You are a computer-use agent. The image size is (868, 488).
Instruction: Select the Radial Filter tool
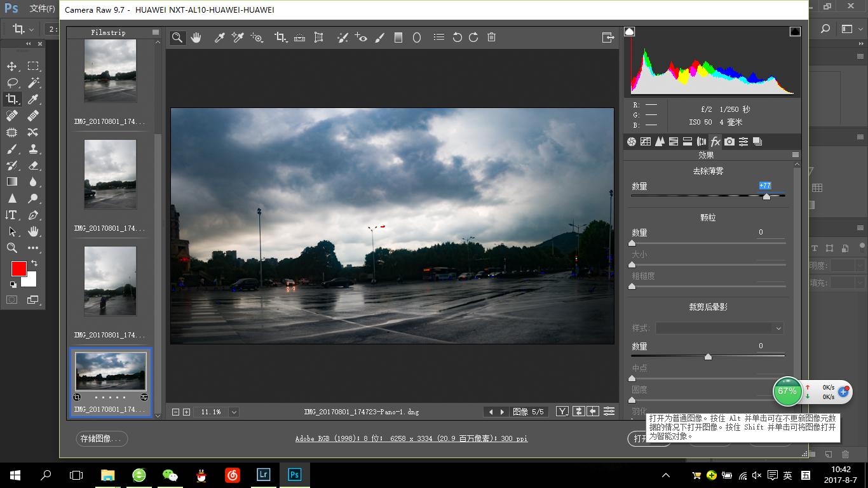(x=417, y=37)
